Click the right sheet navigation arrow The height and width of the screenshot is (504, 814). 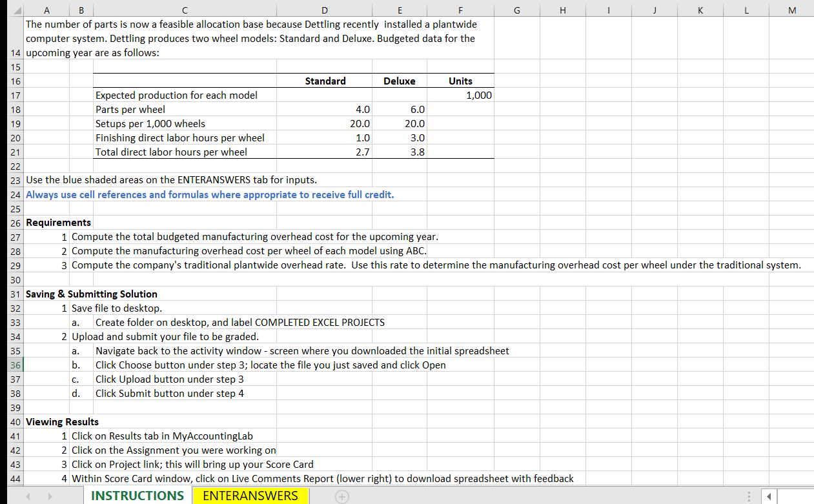click(51, 496)
